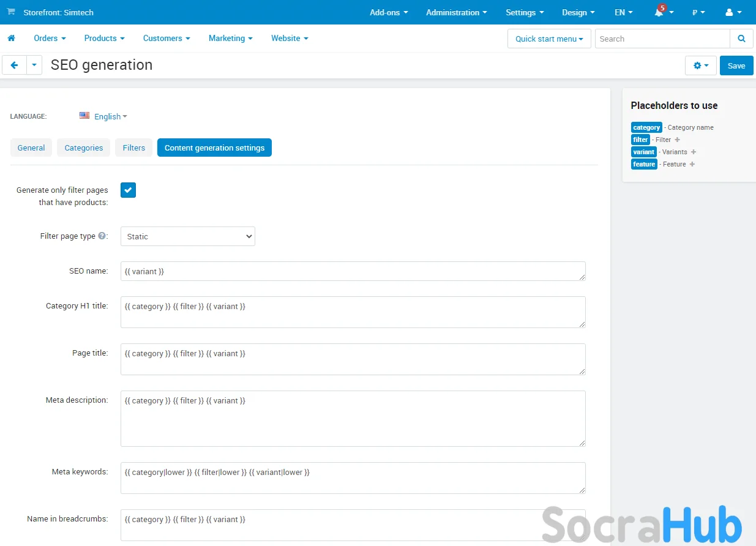Click the back arrow button
Viewport: 756px width, 546px height.
tap(15, 65)
